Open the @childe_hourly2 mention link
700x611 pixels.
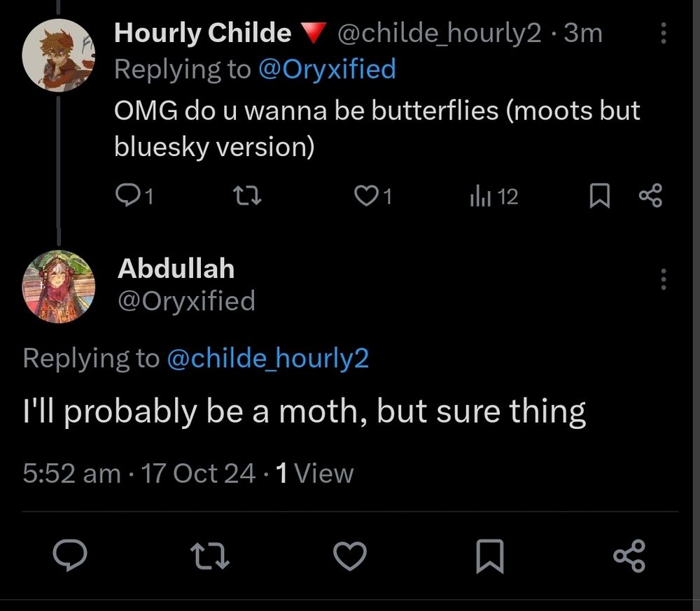pyautogui.click(x=267, y=358)
